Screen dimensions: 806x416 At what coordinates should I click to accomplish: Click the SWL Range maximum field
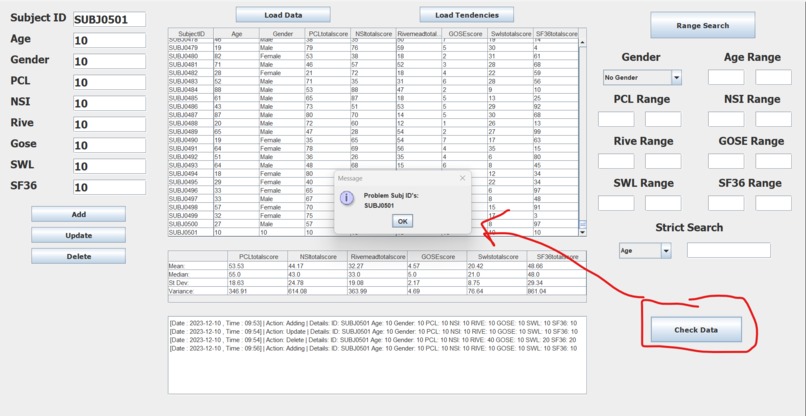click(663, 203)
